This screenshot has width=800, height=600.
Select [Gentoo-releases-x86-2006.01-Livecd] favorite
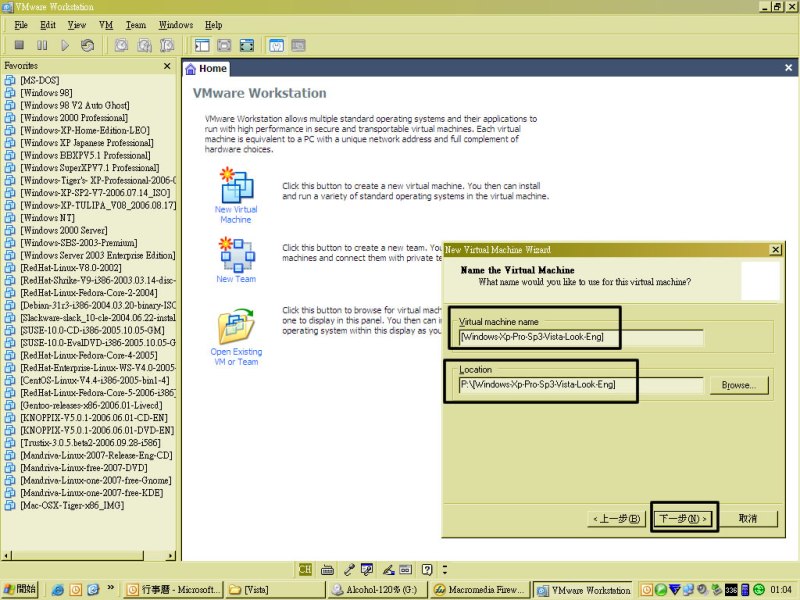91,406
